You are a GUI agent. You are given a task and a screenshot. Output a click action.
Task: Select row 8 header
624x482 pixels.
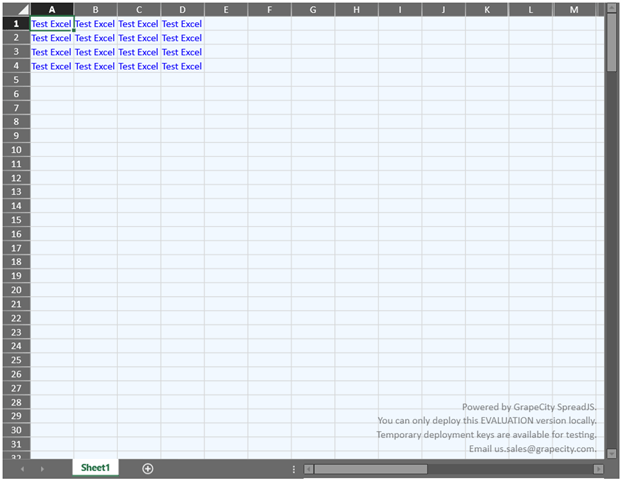[x=16, y=122]
